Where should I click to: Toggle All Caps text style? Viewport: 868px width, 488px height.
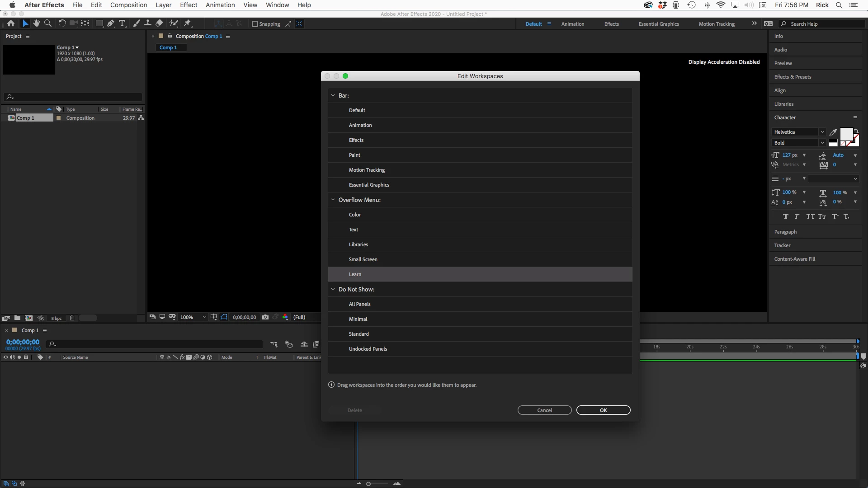(810, 217)
